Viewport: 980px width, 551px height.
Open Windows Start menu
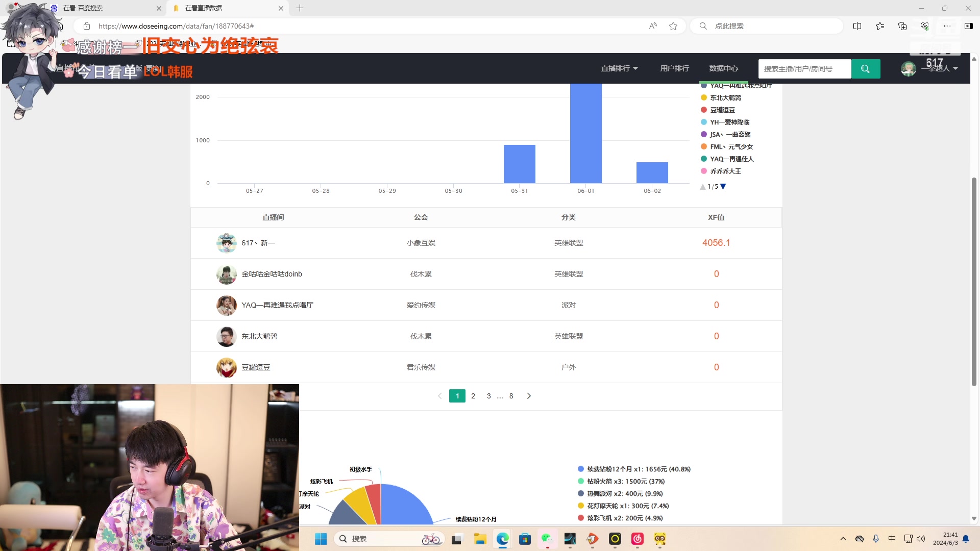coord(321,539)
